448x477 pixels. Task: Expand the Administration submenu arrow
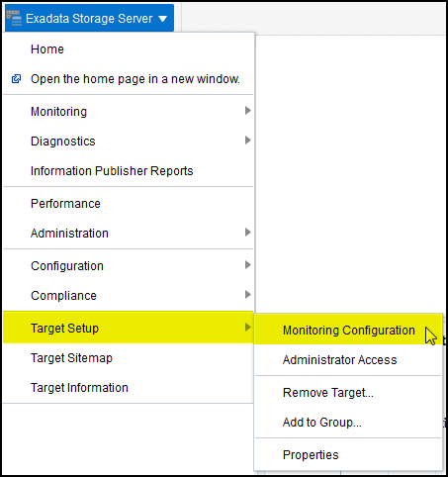(x=248, y=233)
